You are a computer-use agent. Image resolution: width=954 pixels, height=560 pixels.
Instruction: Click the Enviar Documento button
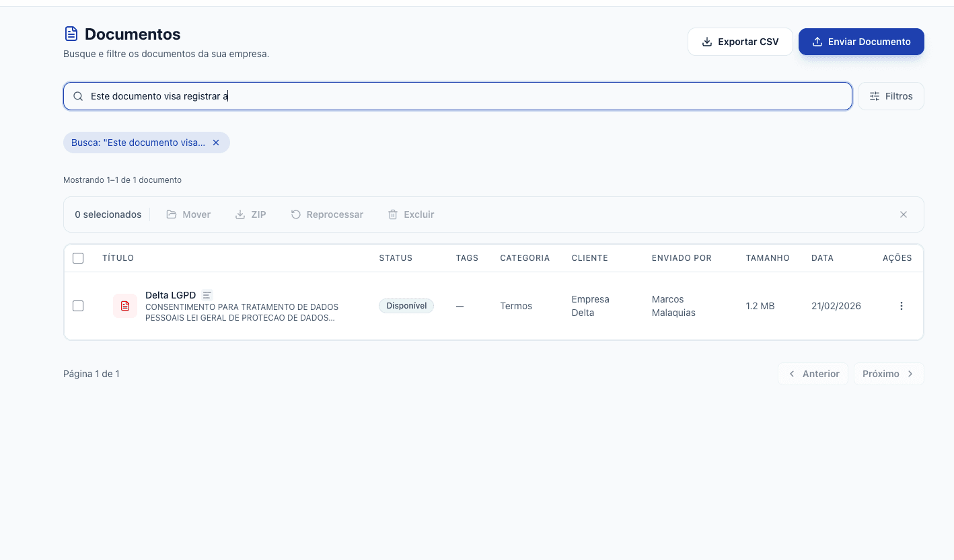861,41
